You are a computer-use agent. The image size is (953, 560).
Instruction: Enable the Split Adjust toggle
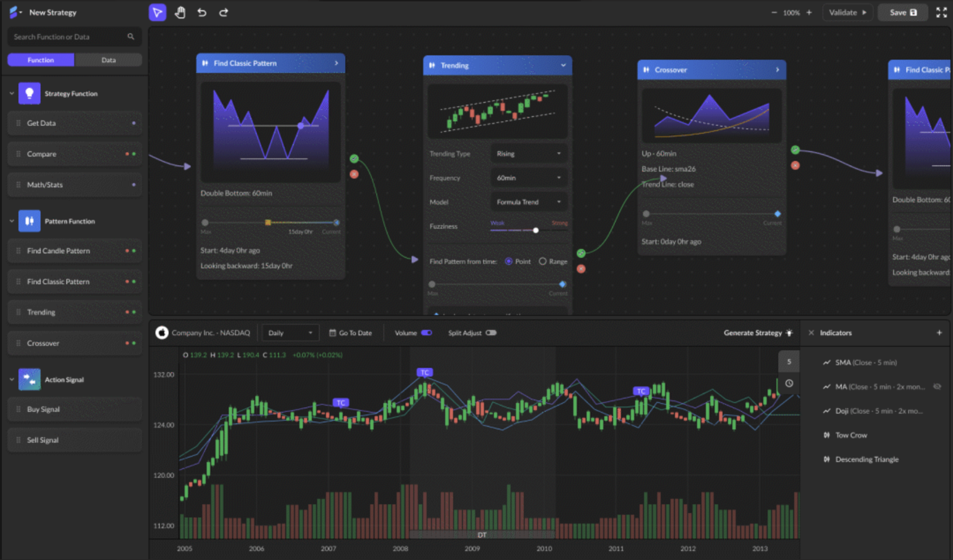click(491, 332)
